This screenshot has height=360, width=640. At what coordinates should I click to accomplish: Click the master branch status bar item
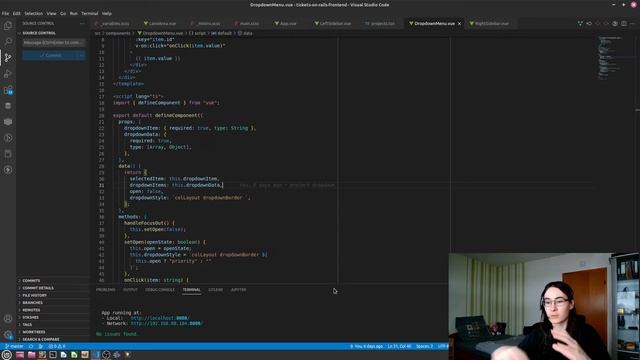coord(15,346)
